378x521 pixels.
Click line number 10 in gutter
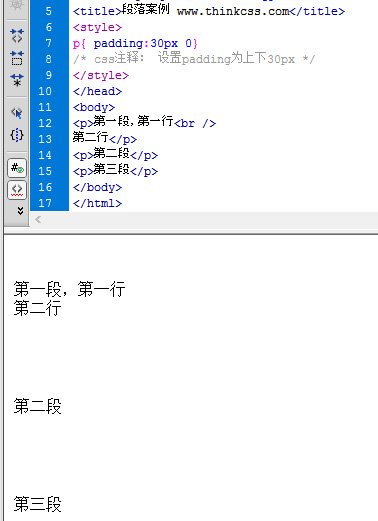pos(45,91)
